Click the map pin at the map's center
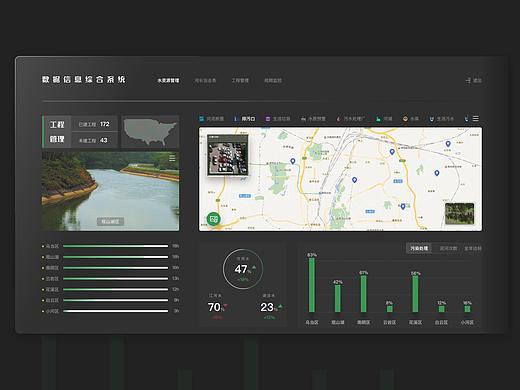520x390 pixels. point(354,180)
